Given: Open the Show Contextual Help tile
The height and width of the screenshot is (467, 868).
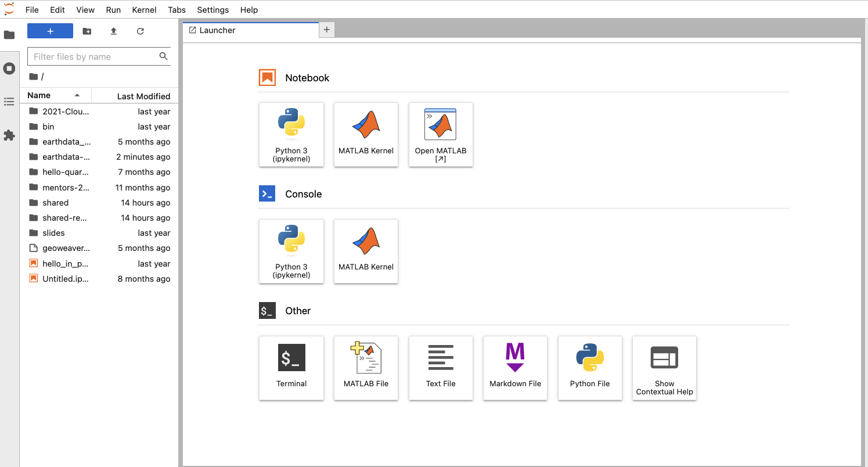Looking at the screenshot, I should (664, 368).
